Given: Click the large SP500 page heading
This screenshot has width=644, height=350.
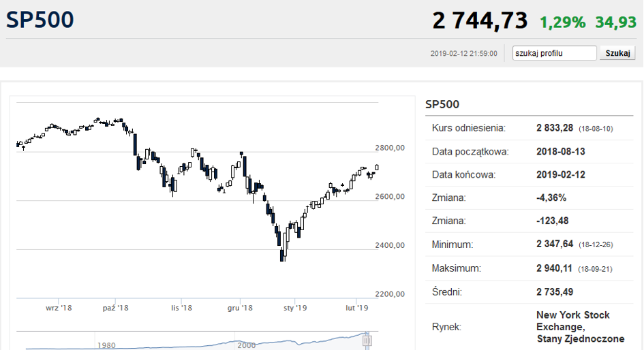Looking at the screenshot, I should [40, 20].
